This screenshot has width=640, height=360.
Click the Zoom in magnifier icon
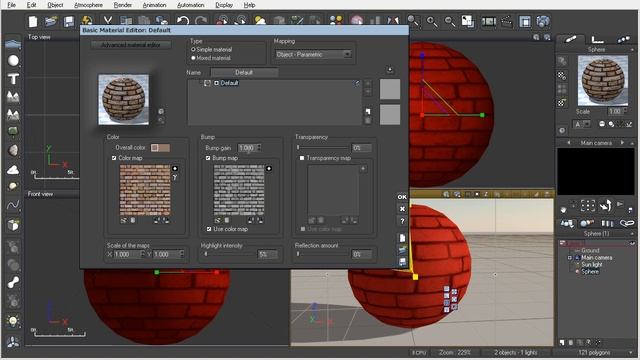(x=431, y=21)
